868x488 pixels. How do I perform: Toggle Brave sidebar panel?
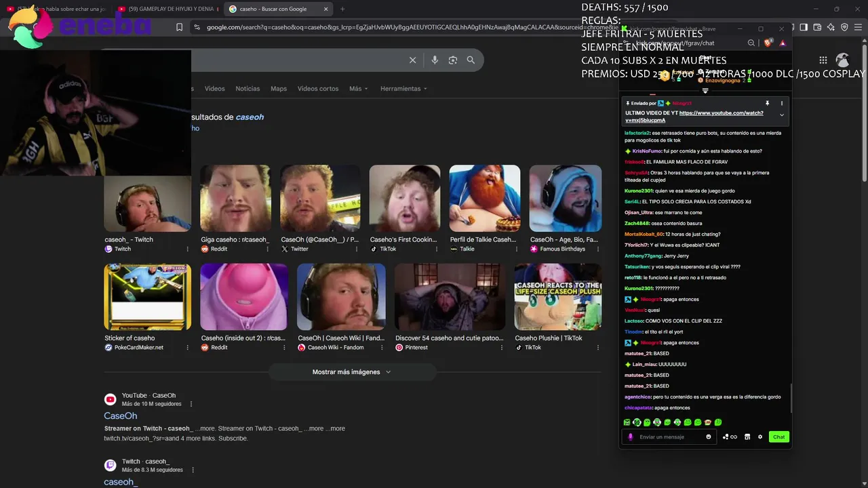pos(803,27)
